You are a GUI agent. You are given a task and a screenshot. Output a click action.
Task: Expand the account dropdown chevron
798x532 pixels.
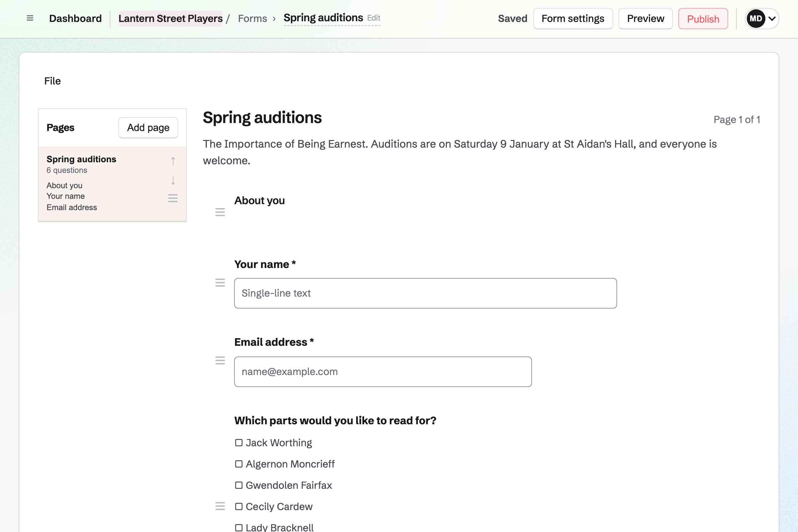point(772,19)
